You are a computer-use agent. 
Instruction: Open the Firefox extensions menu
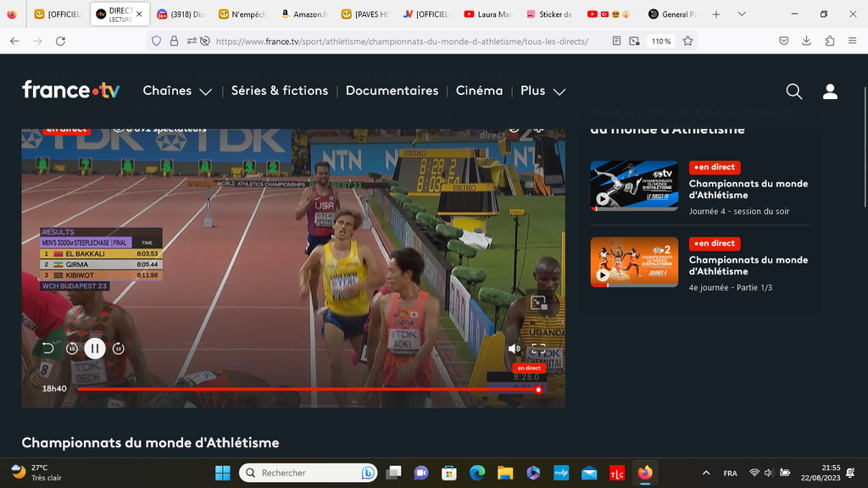tap(830, 41)
